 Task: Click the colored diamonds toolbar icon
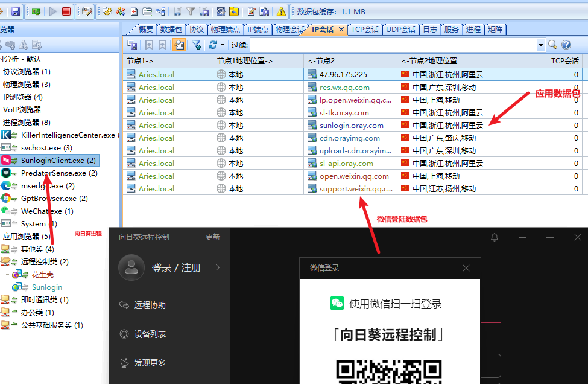click(121, 11)
